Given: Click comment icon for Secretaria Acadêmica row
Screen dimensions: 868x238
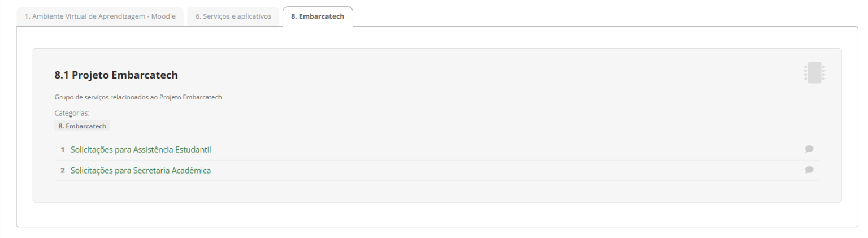Looking at the screenshot, I should (809, 170).
